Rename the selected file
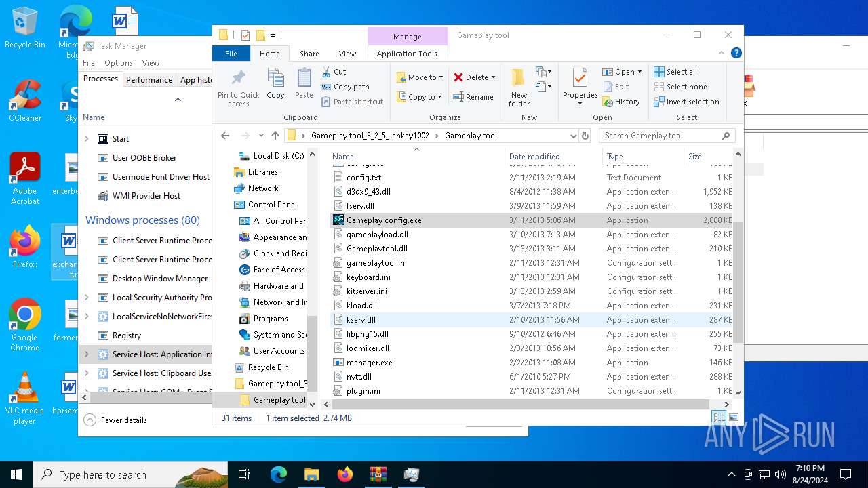The height and width of the screenshot is (488, 868). point(473,97)
